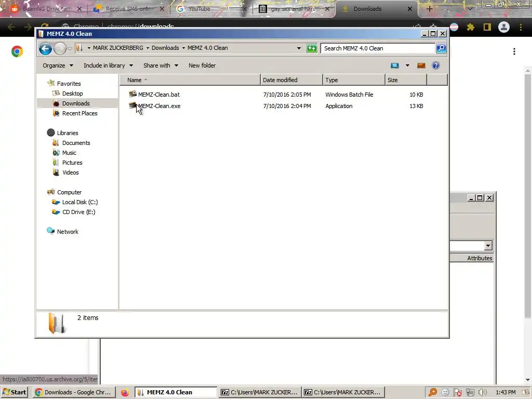
Task: Click the Action Center flag tray icon
Action: [457, 393]
